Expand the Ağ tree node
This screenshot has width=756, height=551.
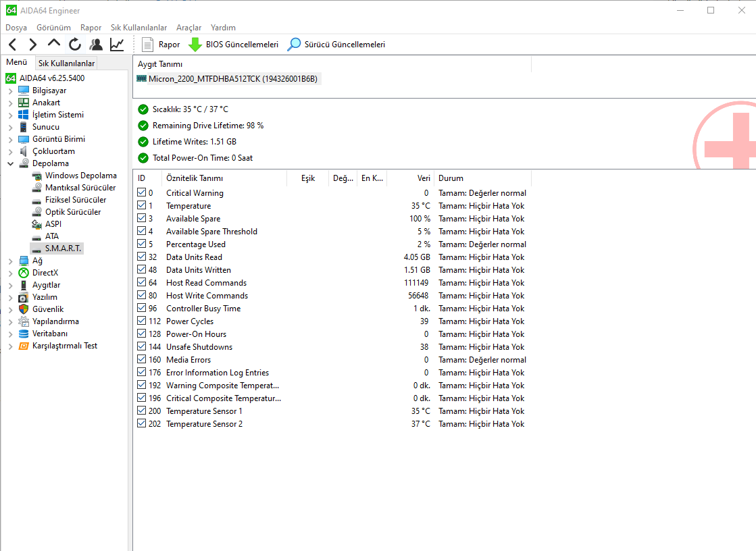click(11, 261)
